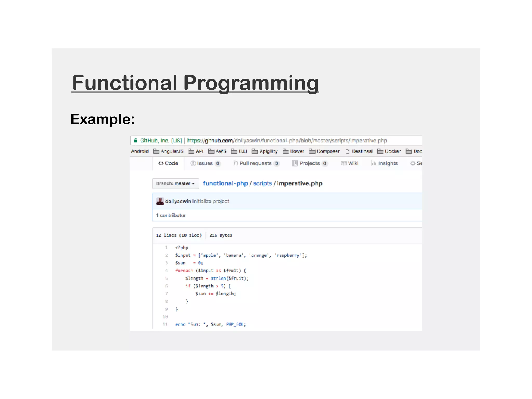
Task: Go to functional-php repository root
Action: point(225,183)
